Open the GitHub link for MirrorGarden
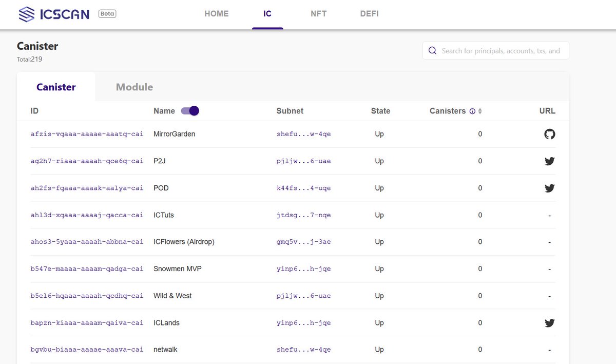 [x=549, y=135]
